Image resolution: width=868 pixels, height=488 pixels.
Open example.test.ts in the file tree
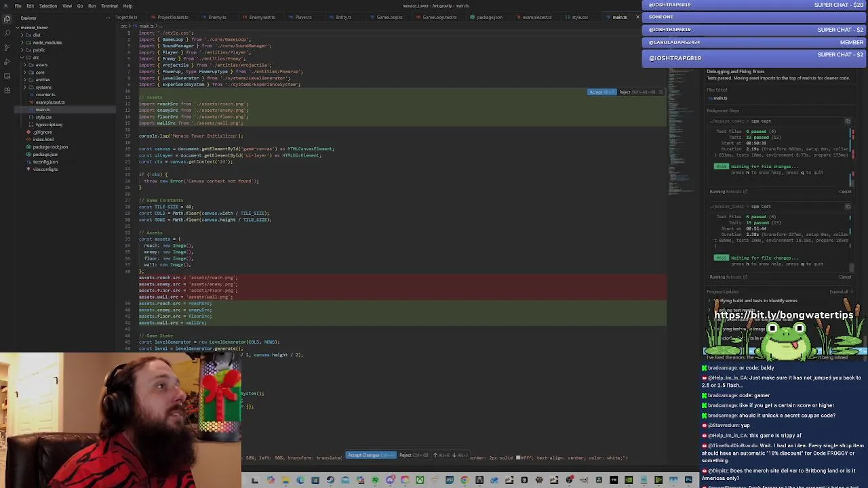coord(50,102)
